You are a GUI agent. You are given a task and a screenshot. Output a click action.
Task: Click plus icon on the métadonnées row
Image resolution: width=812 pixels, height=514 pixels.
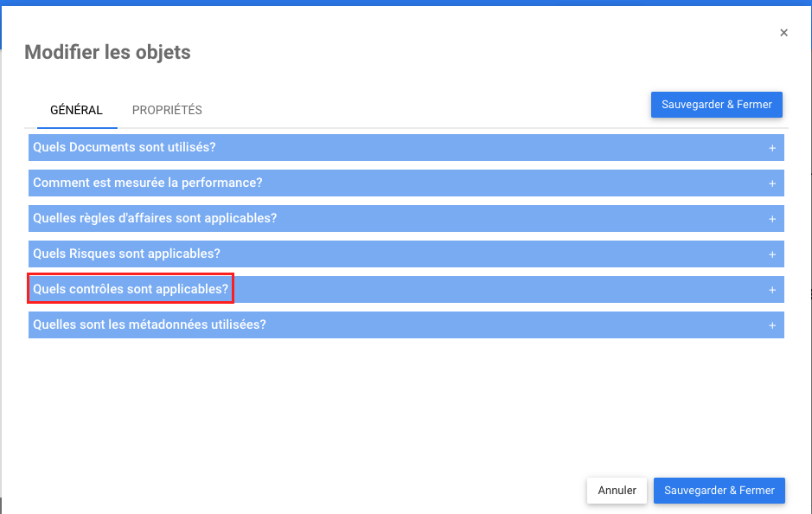tap(772, 325)
